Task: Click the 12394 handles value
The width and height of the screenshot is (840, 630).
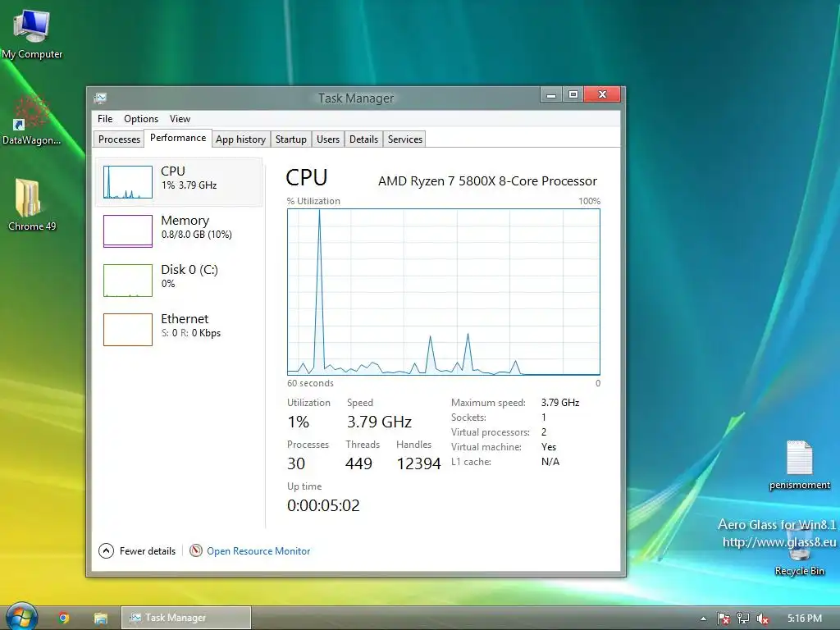Action: click(418, 463)
